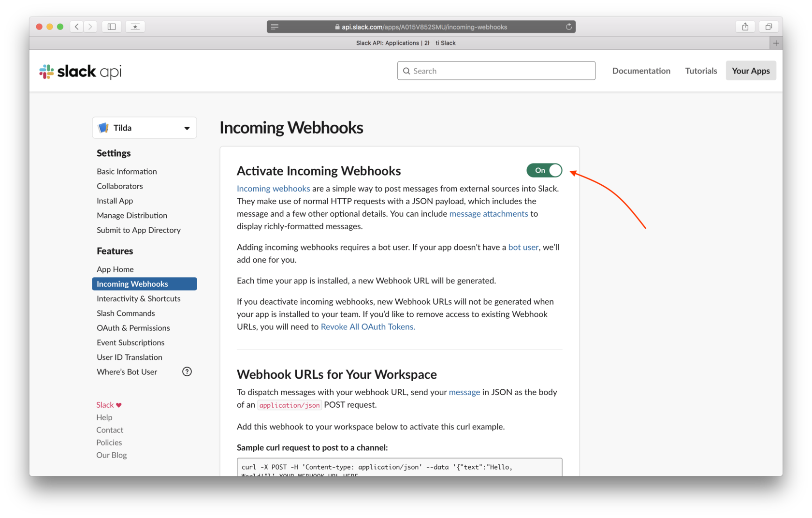
Task: Click the lock icon in the address bar
Action: [x=337, y=27]
